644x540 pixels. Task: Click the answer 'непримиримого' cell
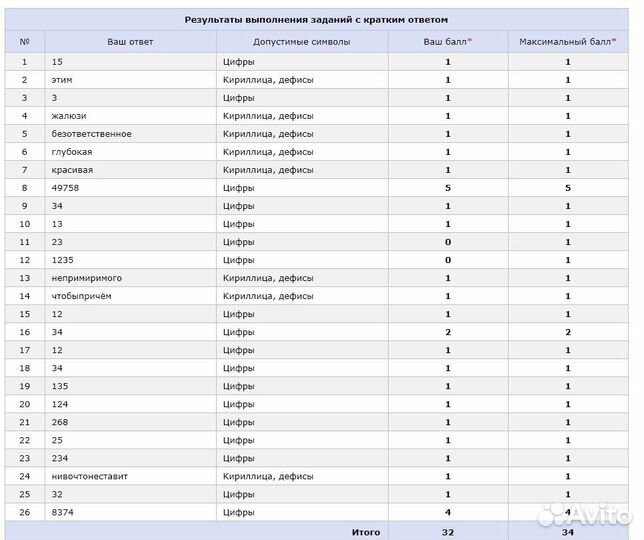coord(86,278)
